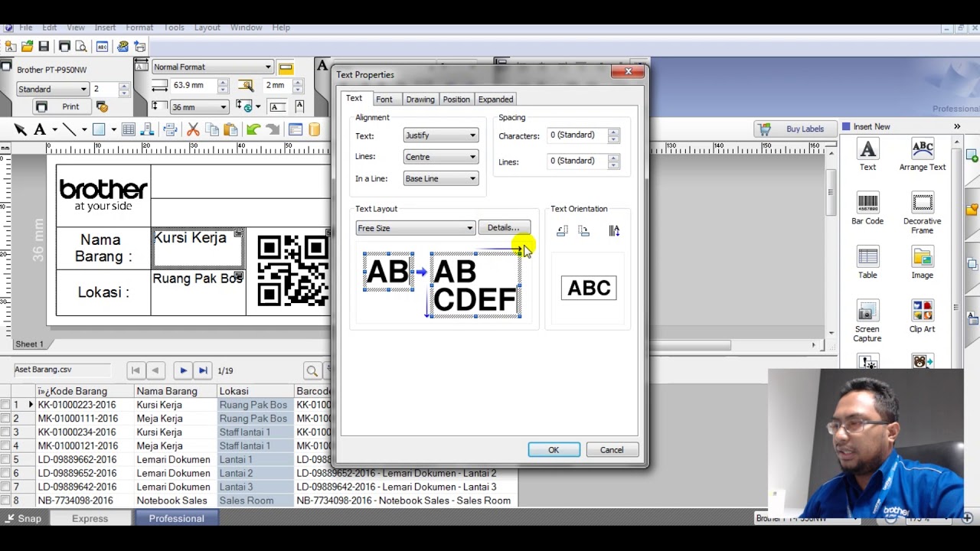Open the Free Size text layout dropdown
Screen dimensions: 980x551
pyautogui.click(x=415, y=228)
